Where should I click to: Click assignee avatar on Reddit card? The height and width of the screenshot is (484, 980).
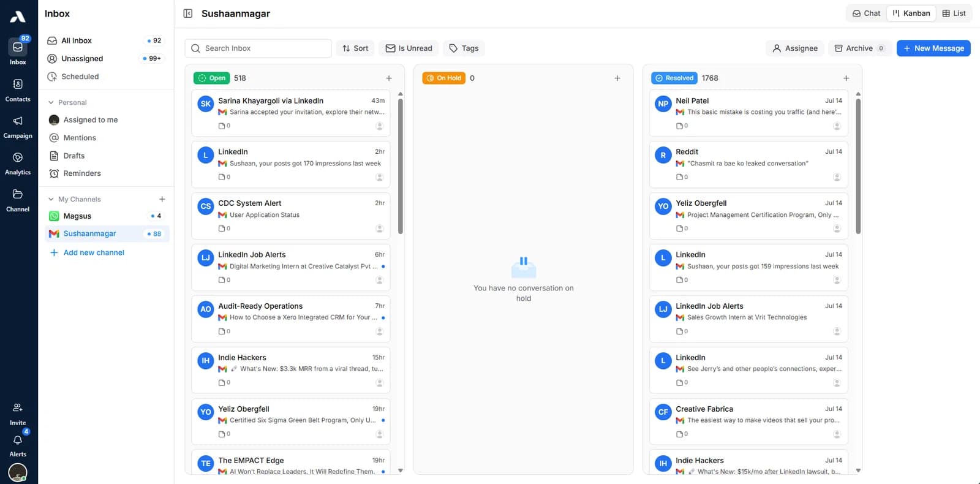pyautogui.click(x=837, y=177)
